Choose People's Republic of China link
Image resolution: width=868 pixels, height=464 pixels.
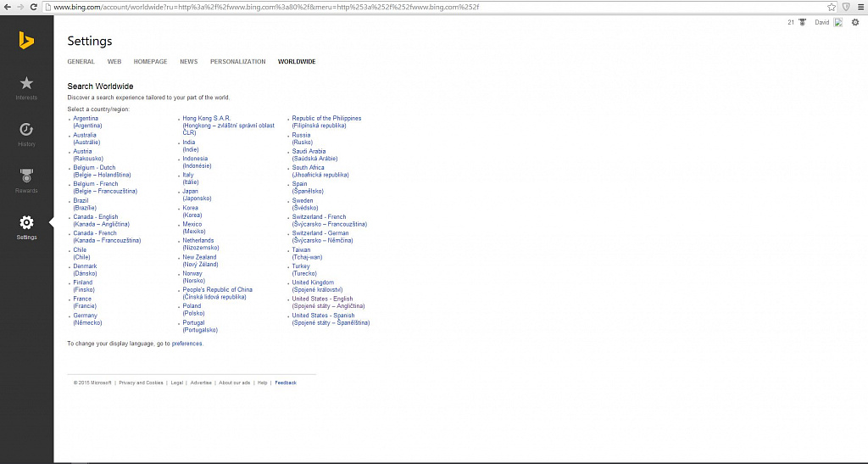[218, 293]
